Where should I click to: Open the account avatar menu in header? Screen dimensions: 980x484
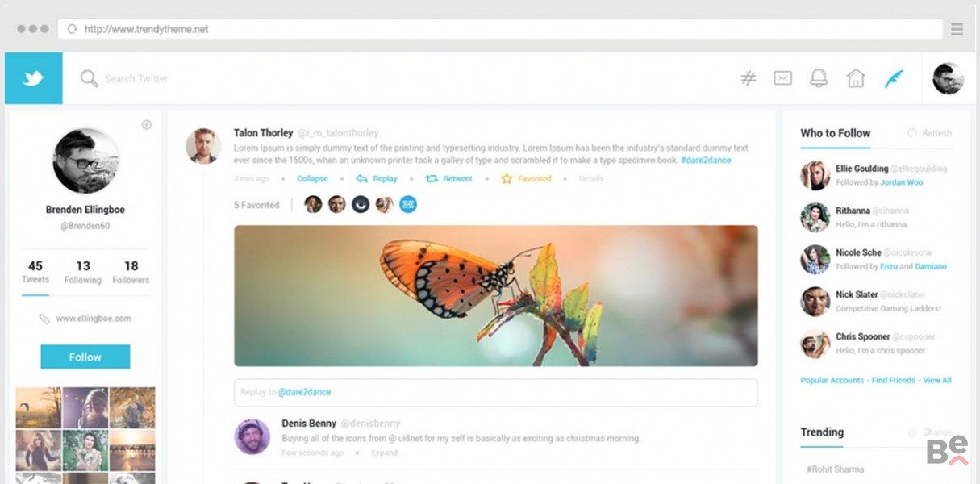pyautogui.click(x=949, y=78)
